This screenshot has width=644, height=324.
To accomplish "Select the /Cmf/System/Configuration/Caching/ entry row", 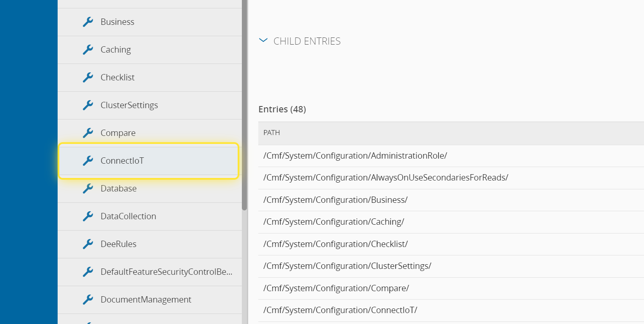I will point(334,222).
